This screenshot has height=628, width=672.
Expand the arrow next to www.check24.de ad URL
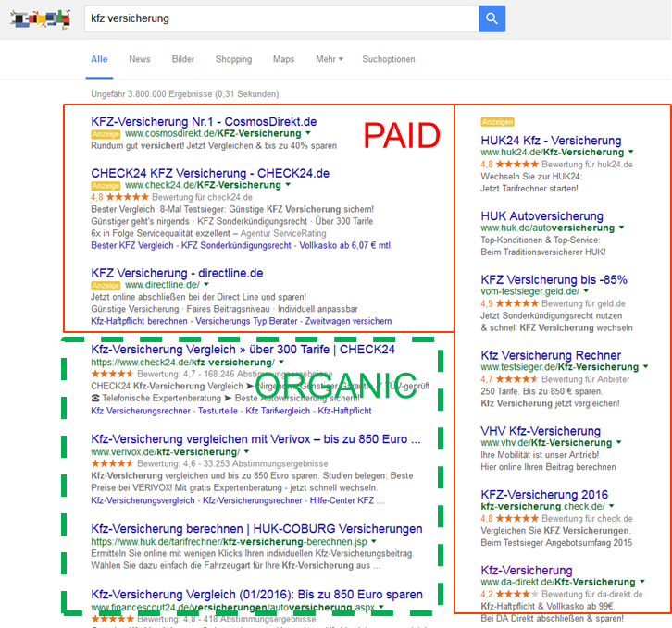click(x=288, y=185)
